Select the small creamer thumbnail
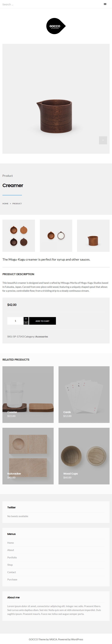 click(x=93, y=235)
